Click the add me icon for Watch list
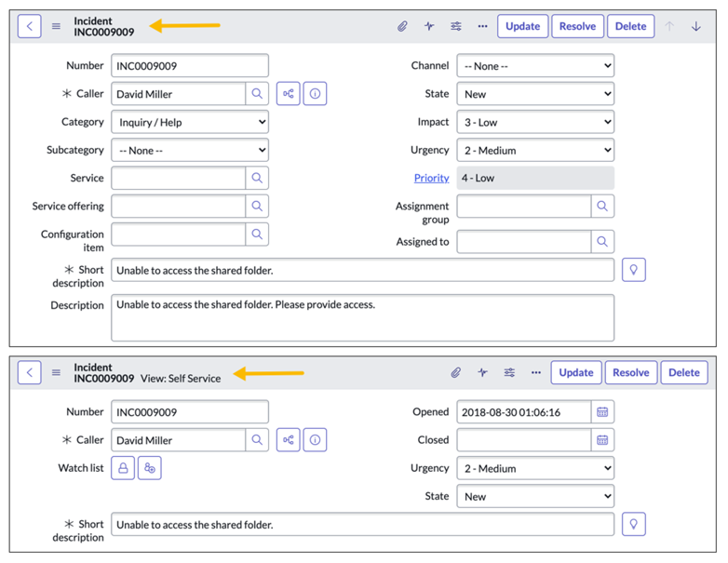The height and width of the screenshot is (563, 728). point(149,468)
